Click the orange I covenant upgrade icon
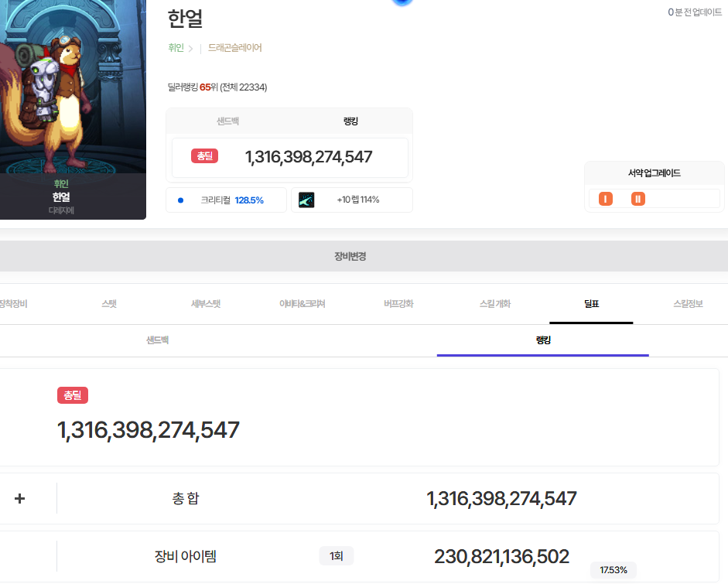The width and height of the screenshot is (728, 584). [x=606, y=199]
